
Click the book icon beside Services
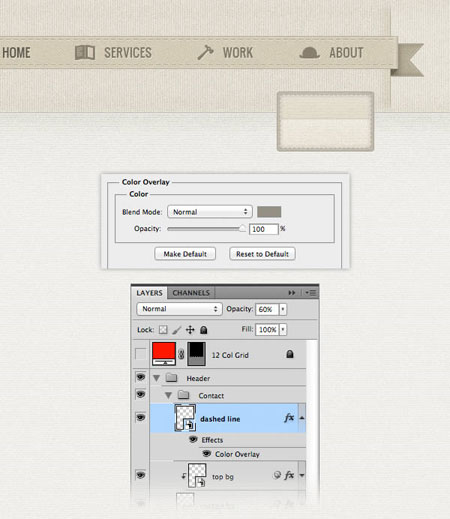click(x=85, y=53)
